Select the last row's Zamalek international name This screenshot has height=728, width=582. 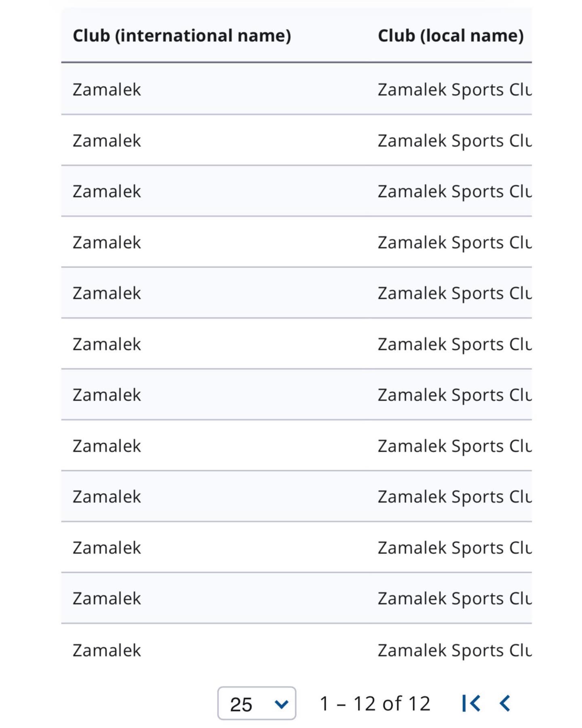point(107,650)
